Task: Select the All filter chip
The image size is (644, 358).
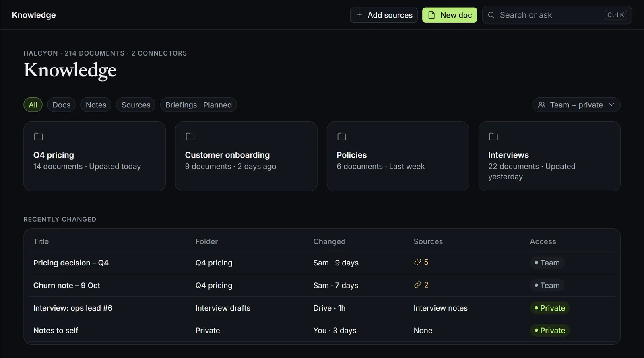Action: click(33, 105)
